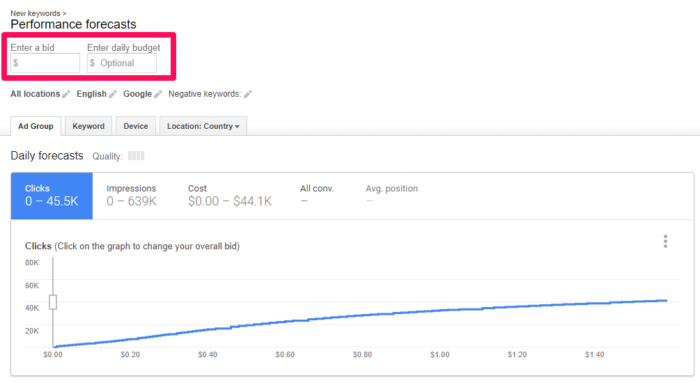Click the Quality indicator bars

coord(136,156)
